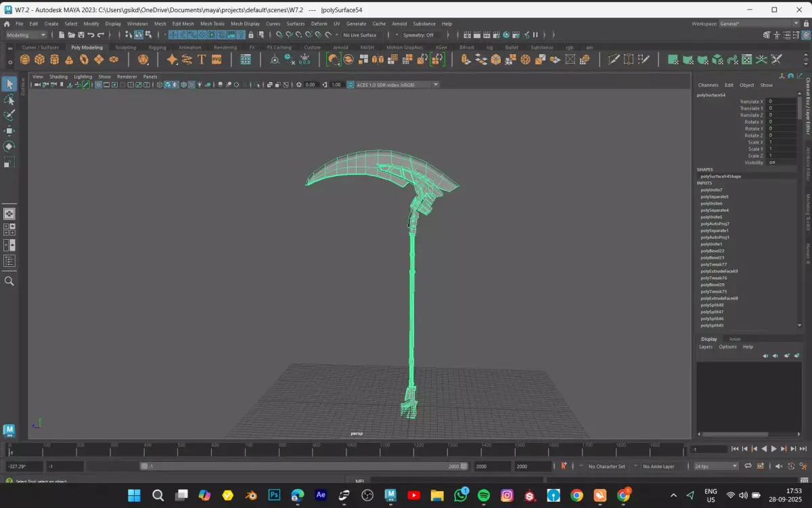Click the Bevel shelf icon
The image size is (812, 508).
pos(496,60)
